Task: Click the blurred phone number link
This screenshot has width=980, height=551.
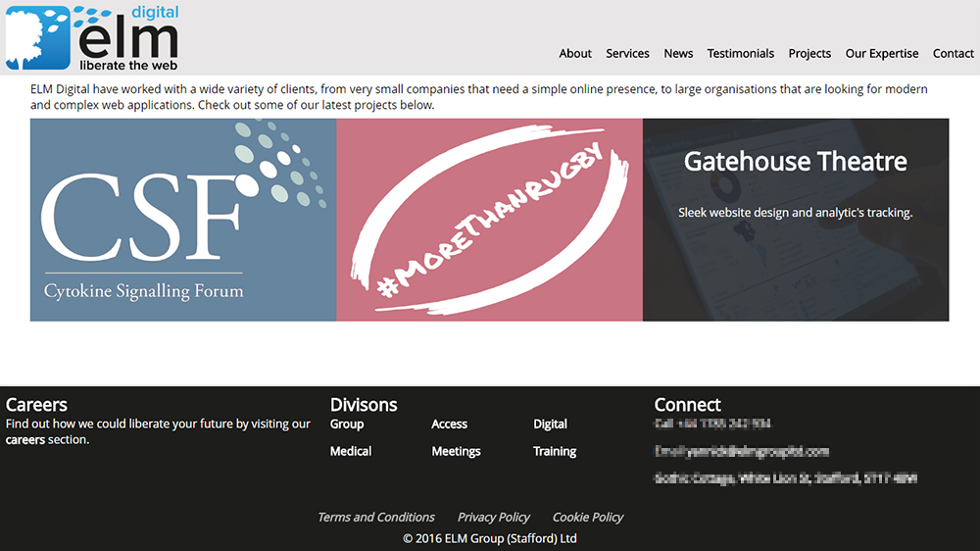Action: click(x=712, y=425)
